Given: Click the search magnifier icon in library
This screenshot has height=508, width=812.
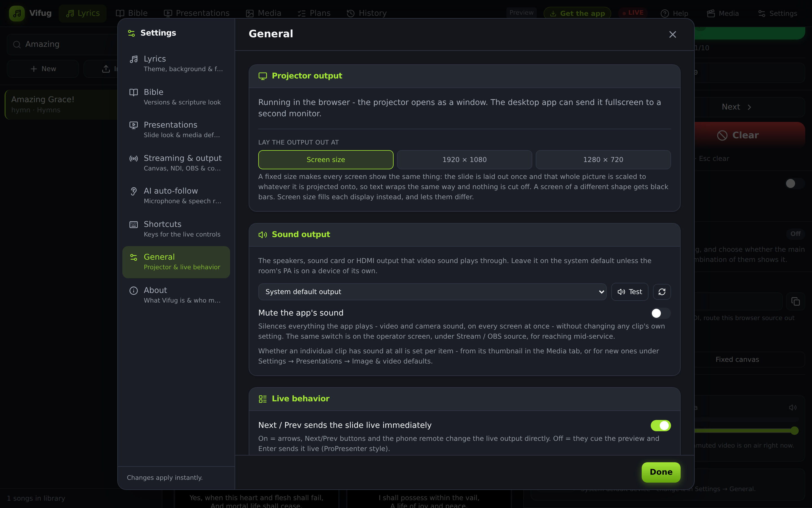Looking at the screenshot, I should click(x=17, y=44).
